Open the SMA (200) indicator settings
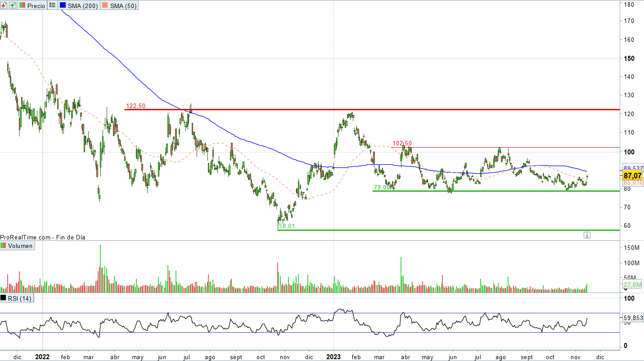 [x=82, y=5]
